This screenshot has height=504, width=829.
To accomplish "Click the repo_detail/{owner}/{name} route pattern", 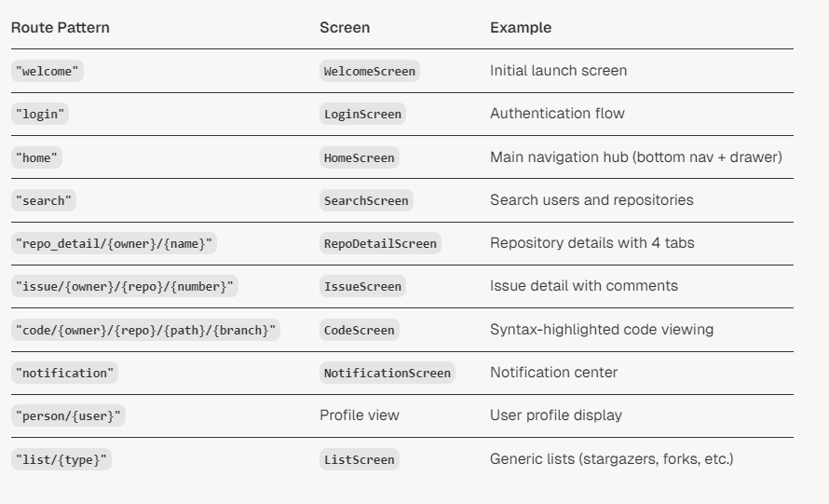I will 114,243.
